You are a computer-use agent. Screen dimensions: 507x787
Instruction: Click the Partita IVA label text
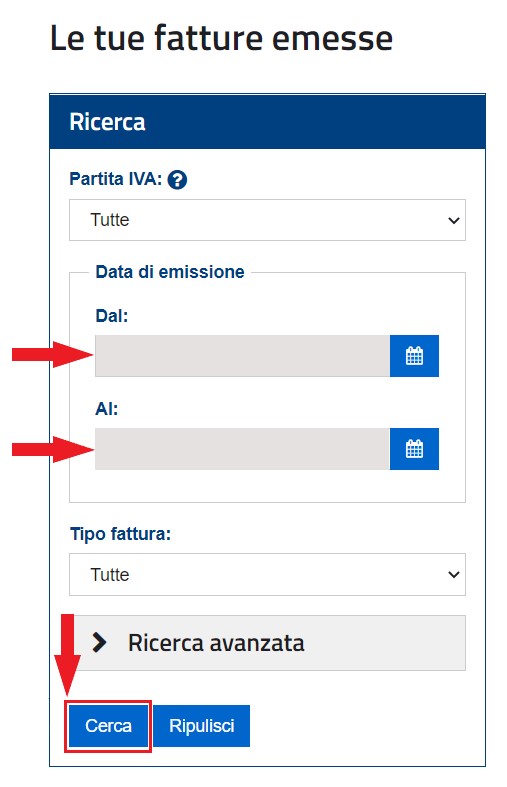(x=115, y=179)
